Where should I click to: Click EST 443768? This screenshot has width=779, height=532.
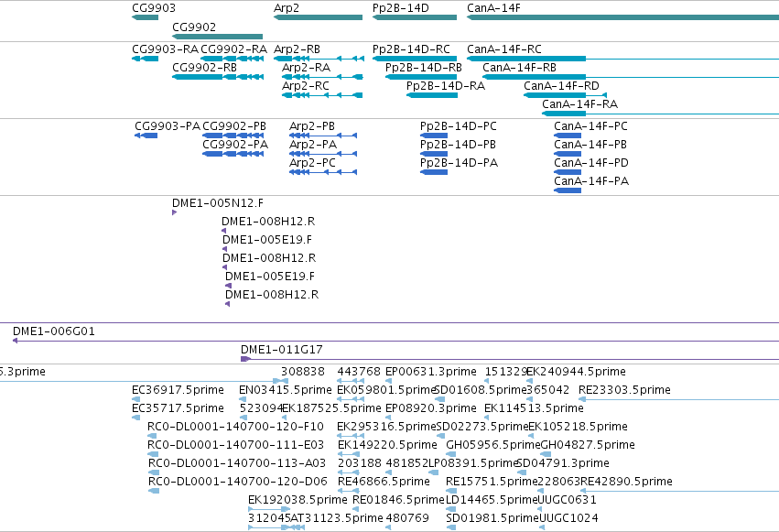pyautogui.click(x=351, y=381)
